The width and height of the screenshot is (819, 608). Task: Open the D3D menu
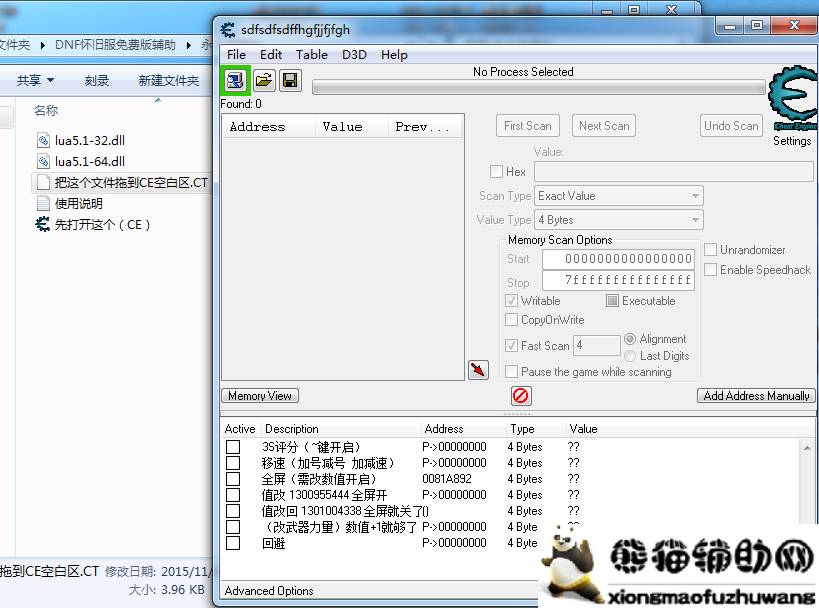tap(354, 55)
